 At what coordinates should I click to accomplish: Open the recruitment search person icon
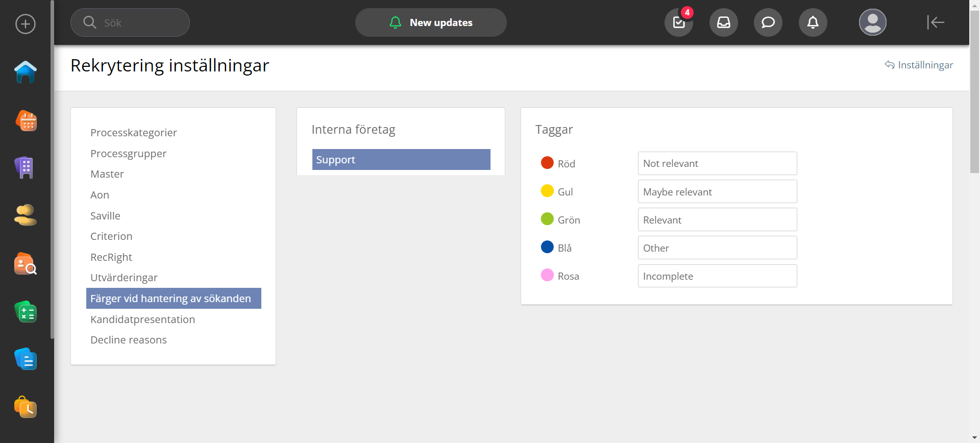point(26,264)
